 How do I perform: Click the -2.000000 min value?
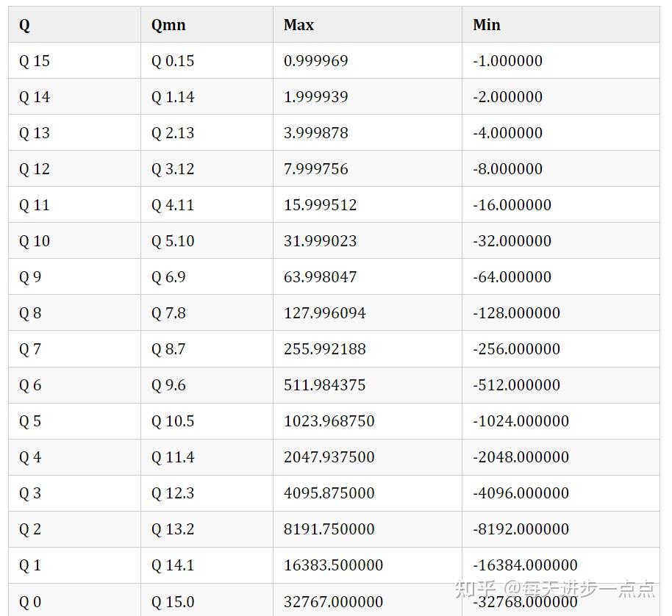point(508,97)
